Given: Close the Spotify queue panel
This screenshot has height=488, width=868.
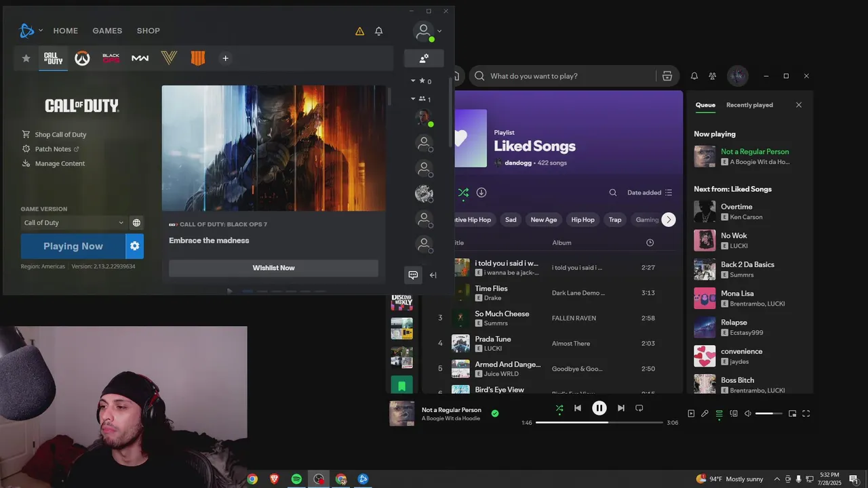Looking at the screenshot, I should (x=799, y=105).
